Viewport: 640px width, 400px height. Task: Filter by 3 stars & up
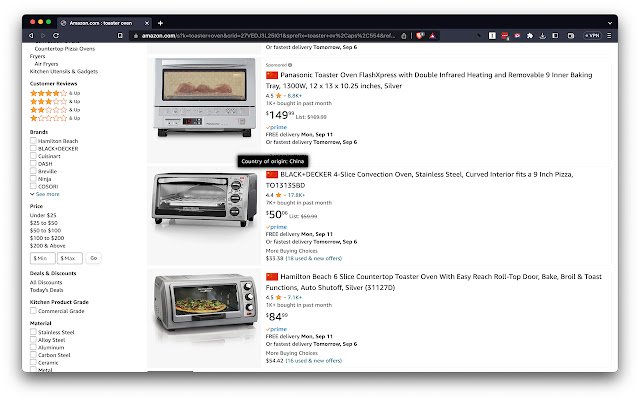tap(55, 101)
